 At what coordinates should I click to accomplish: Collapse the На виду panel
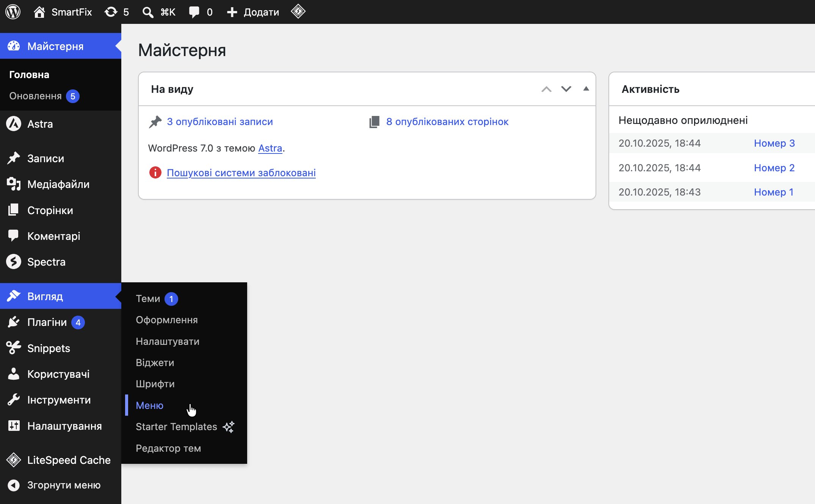pyautogui.click(x=586, y=89)
